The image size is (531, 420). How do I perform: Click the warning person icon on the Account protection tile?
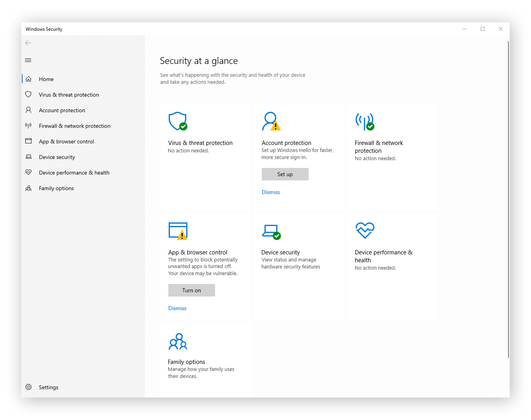tap(271, 121)
